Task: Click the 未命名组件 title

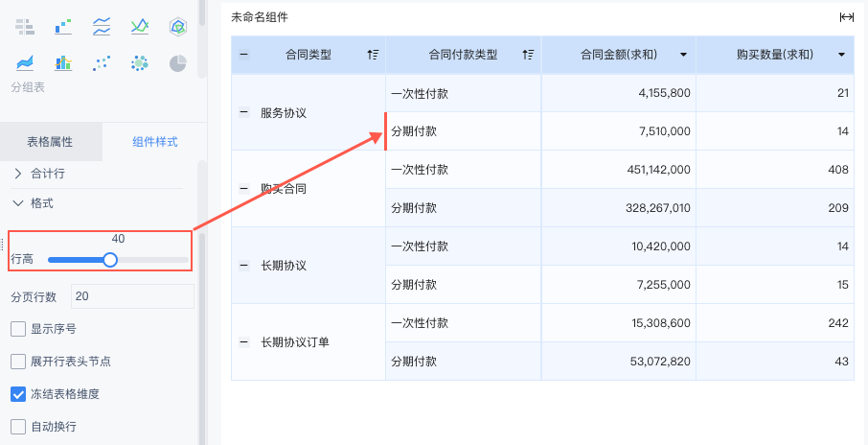Action: tap(259, 17)
